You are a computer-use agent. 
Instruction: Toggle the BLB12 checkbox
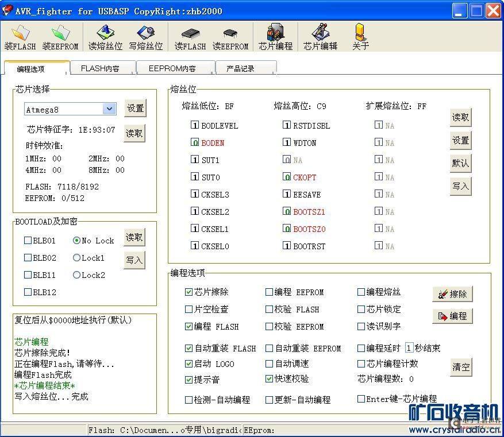tap(28, 292)
